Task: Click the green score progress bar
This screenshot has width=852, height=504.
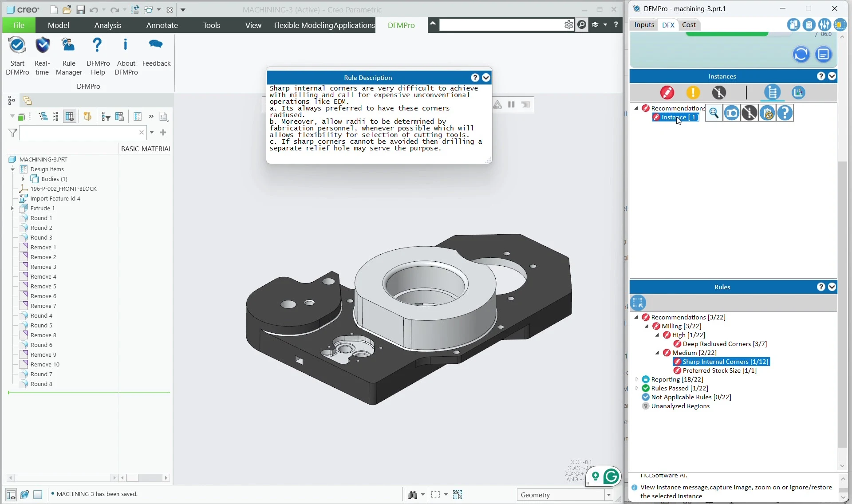Action: pos(726,34)
